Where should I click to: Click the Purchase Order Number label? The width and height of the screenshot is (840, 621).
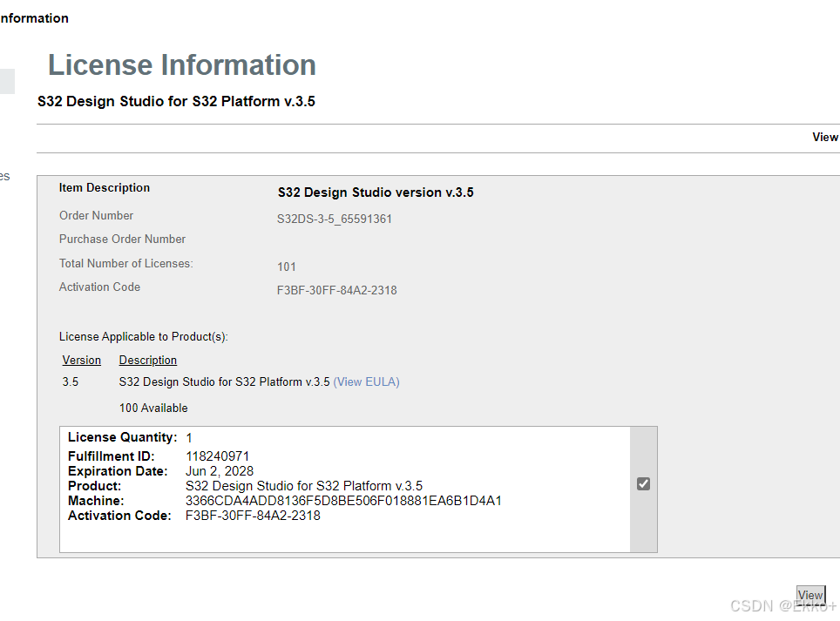122,240
